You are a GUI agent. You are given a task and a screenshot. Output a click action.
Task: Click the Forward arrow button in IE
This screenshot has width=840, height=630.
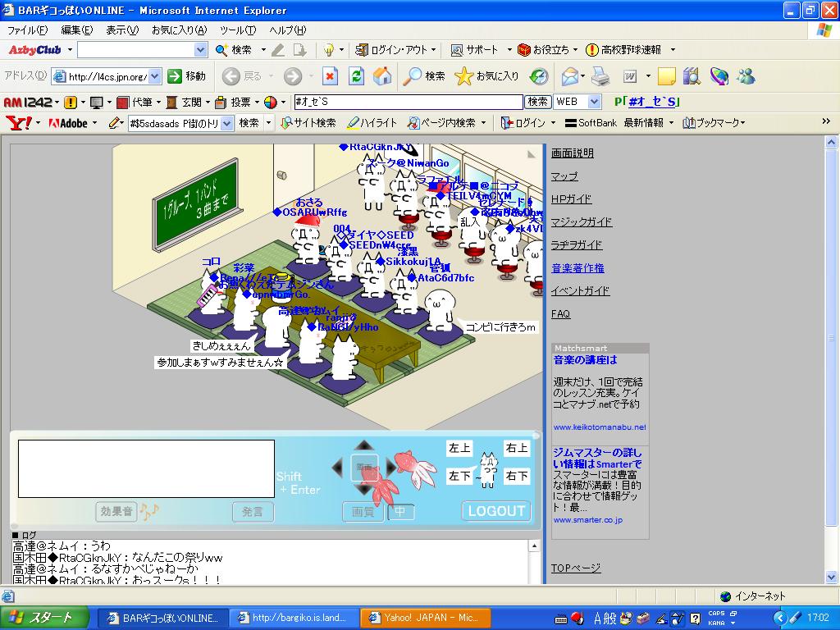293,76
